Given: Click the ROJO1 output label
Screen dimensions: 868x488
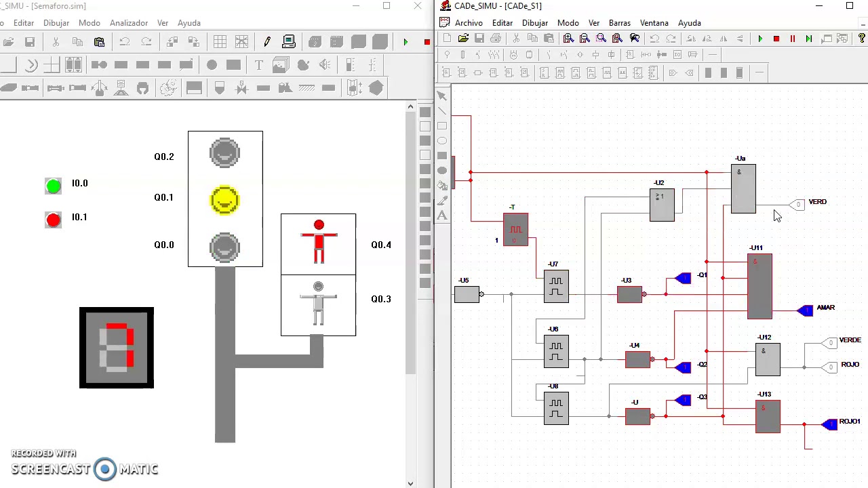Looking at the screenshot, I should (x=850, y=422).
